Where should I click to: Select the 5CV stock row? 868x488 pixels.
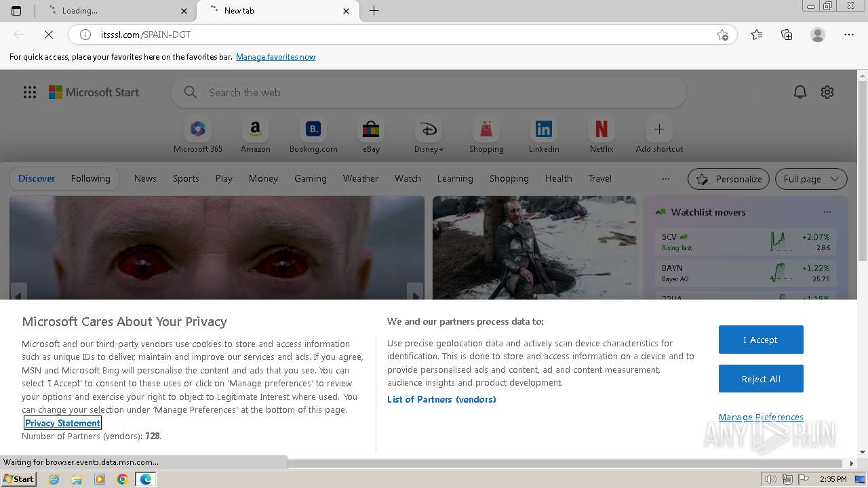(x=746, y=242)
